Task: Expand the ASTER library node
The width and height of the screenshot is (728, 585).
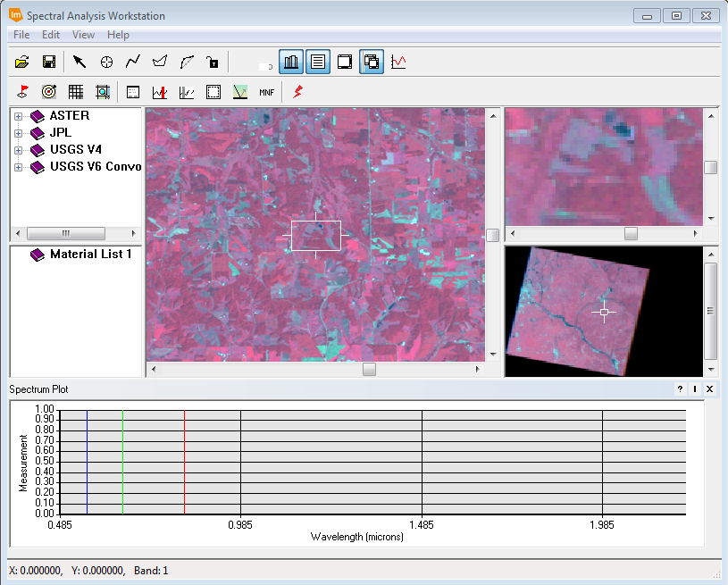Action: click(18, 116)
